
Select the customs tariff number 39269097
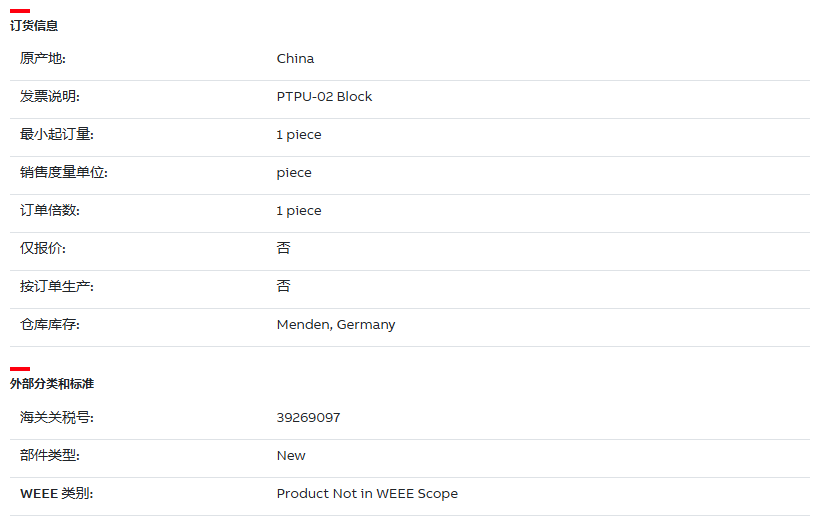308,417
